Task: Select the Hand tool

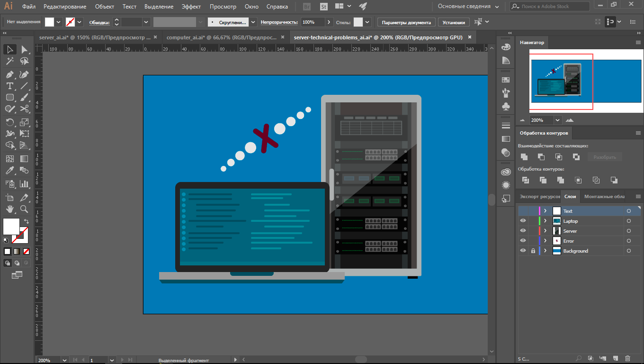Action: point(9,209)
